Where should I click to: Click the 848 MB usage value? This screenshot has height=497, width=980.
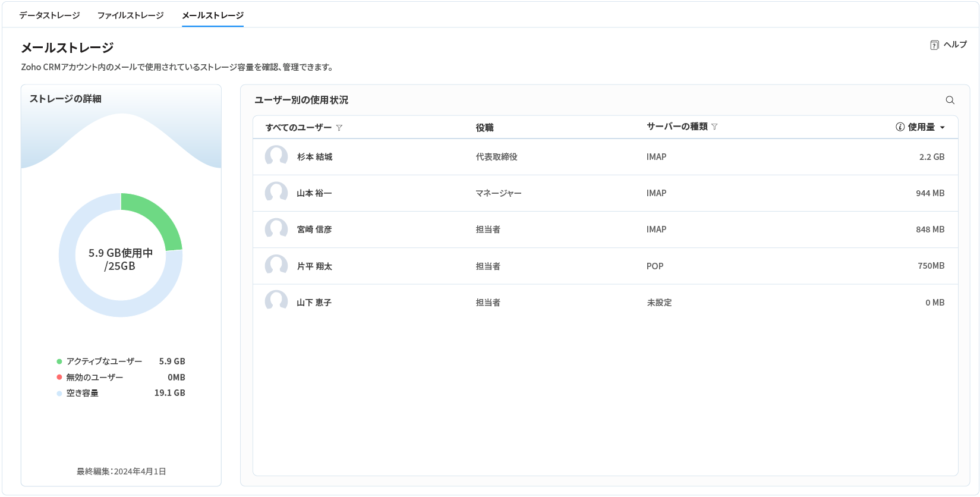click(x=930, y=229)
